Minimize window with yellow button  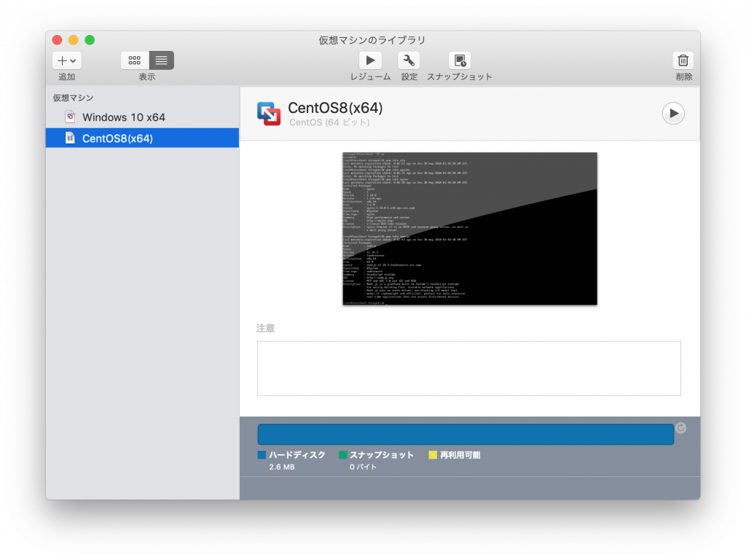click(x=74, y=40)
